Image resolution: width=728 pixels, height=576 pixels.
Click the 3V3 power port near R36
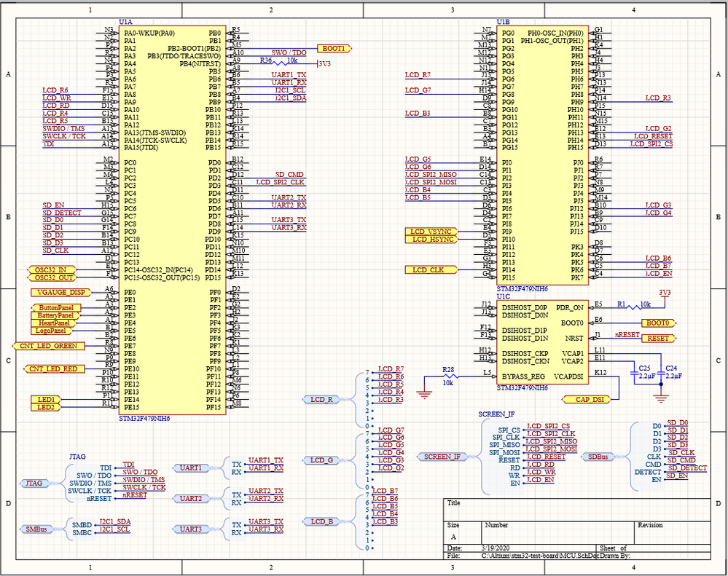click(324, 63)
